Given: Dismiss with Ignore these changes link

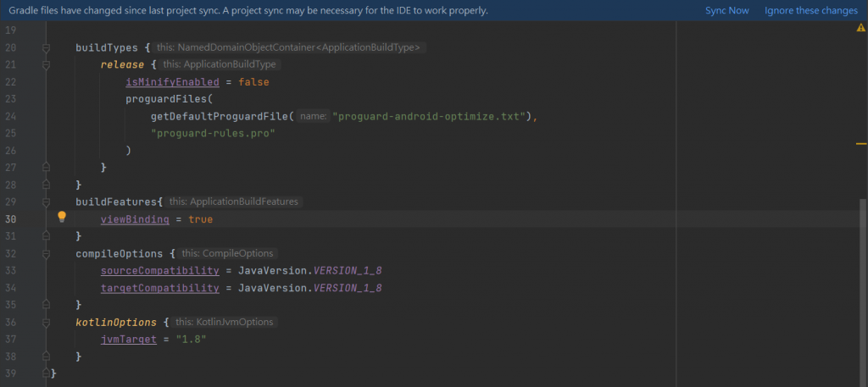Looking at the screenshot, I should [x=811, y=10].
